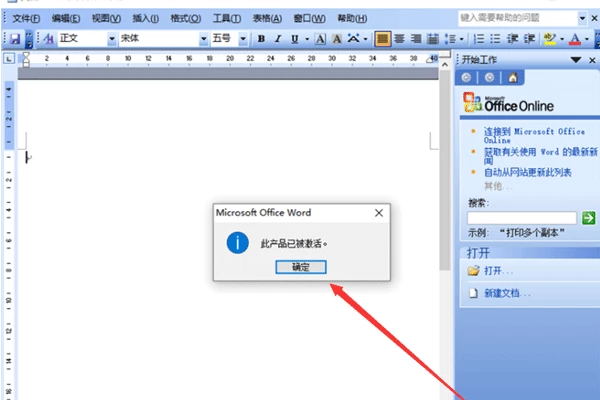Apply bulleted list formatting
Viewport: 600px width, 400px height.
(495, 39)
